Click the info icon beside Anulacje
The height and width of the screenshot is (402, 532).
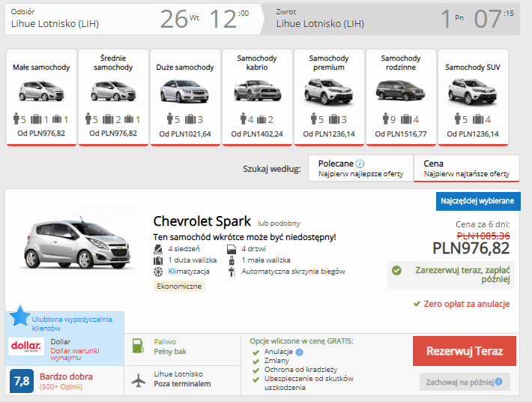click(299, 352)
